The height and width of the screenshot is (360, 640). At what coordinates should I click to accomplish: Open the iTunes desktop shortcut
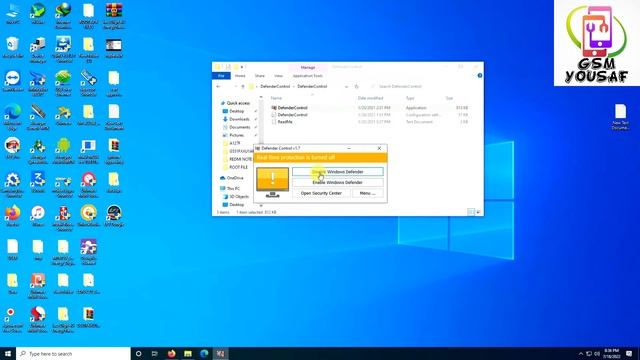click(x=38, y=216)
